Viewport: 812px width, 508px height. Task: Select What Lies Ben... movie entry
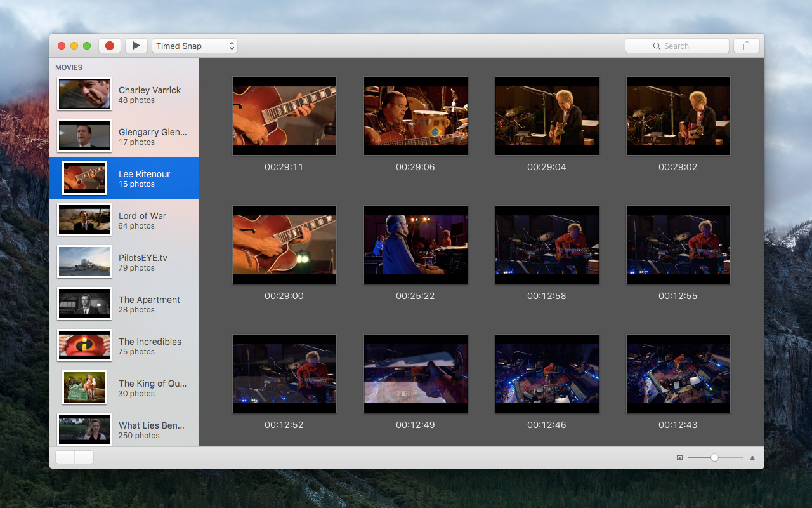124,429
